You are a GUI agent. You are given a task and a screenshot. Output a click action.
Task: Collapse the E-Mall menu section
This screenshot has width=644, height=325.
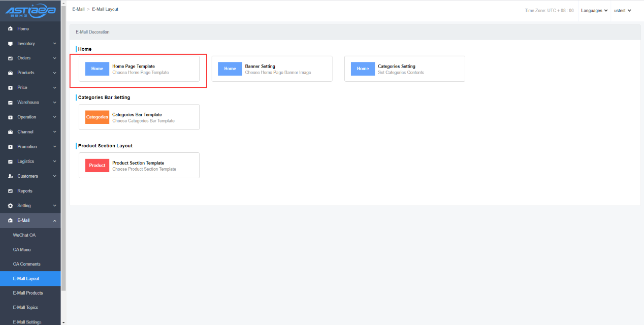54,220
